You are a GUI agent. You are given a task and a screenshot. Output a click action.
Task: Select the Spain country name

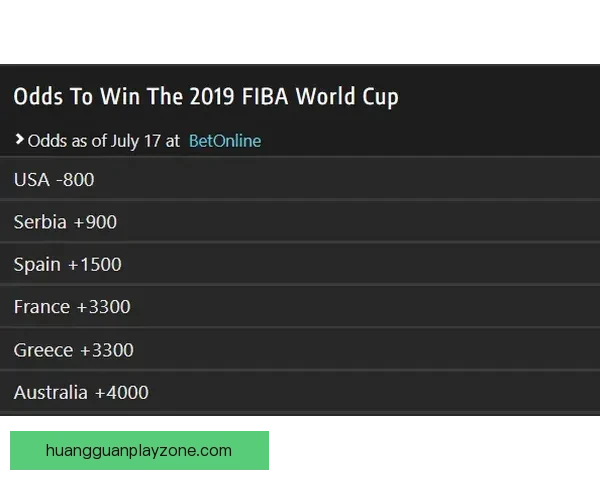click(37, 265)
